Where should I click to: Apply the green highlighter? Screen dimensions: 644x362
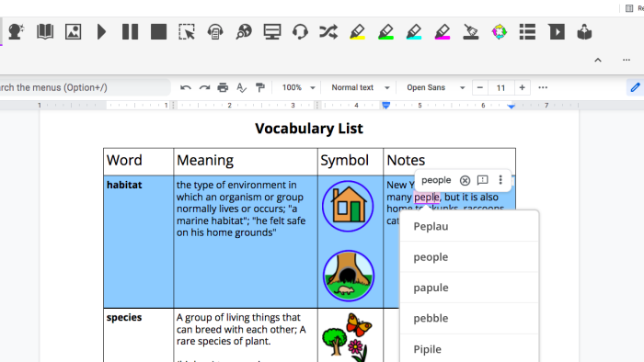(x=385, y=31)
